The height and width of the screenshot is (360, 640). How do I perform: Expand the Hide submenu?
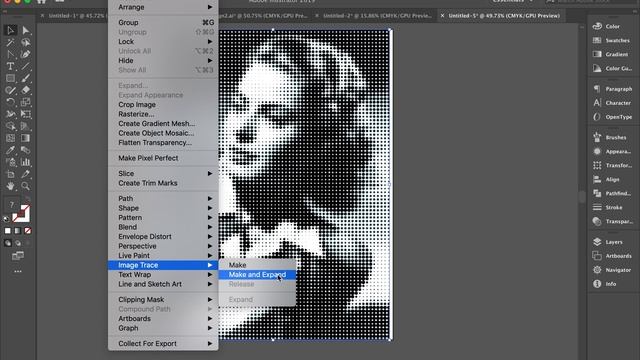click(x=163, y=60)
